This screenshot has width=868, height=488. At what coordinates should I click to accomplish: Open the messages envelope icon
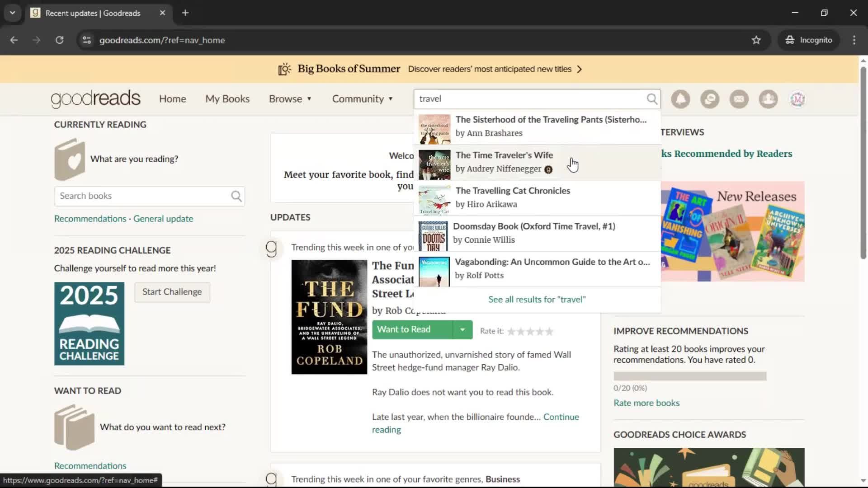pyautogui.click(x=739, y=99)
